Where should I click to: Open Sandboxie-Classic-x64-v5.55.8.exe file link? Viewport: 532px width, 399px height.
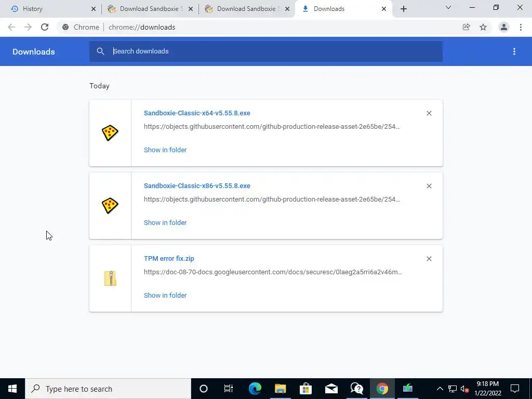click(197, 113)
